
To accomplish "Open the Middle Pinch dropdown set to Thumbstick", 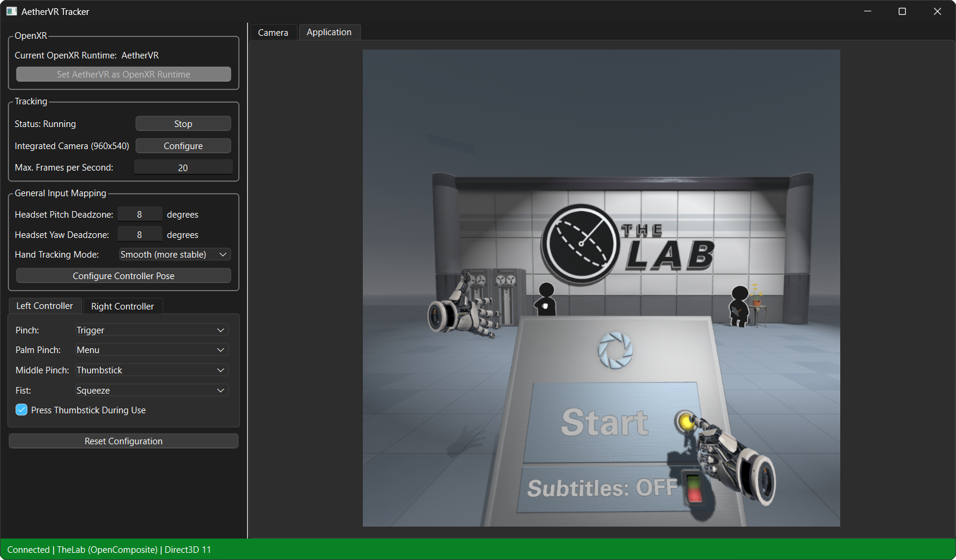I will coord(151,370).
